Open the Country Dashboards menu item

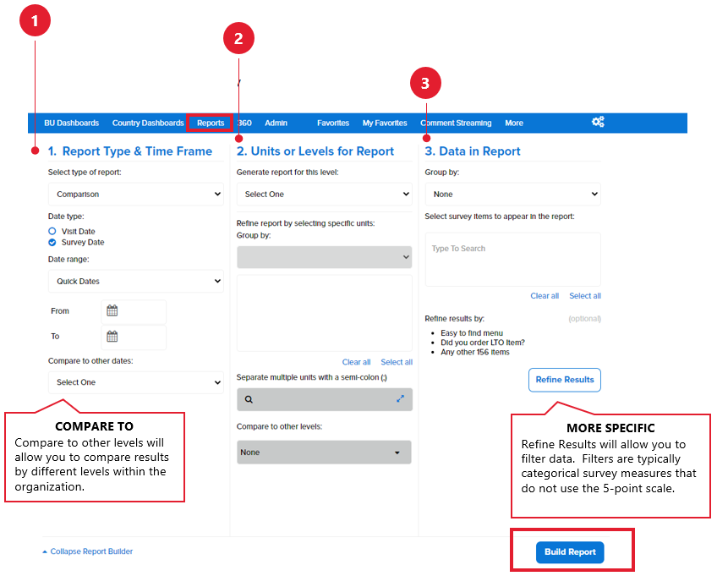(x=148, y=123)
